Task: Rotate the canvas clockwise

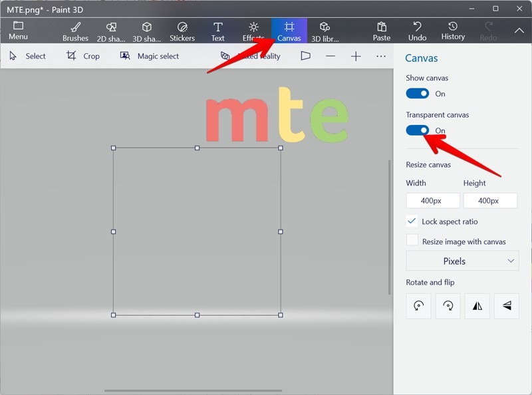Action: click(448, 306)
